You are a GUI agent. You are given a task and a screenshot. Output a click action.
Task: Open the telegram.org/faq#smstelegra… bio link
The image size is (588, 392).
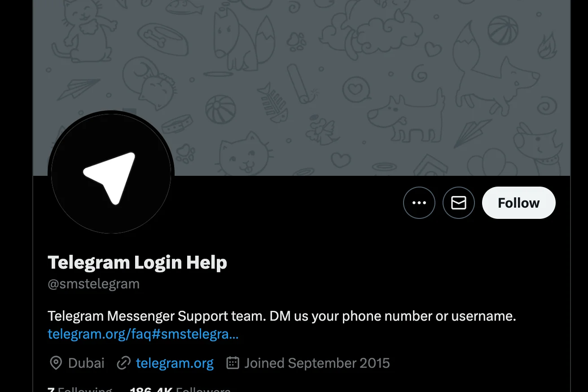pyautogui.click(x=143, y=334)
